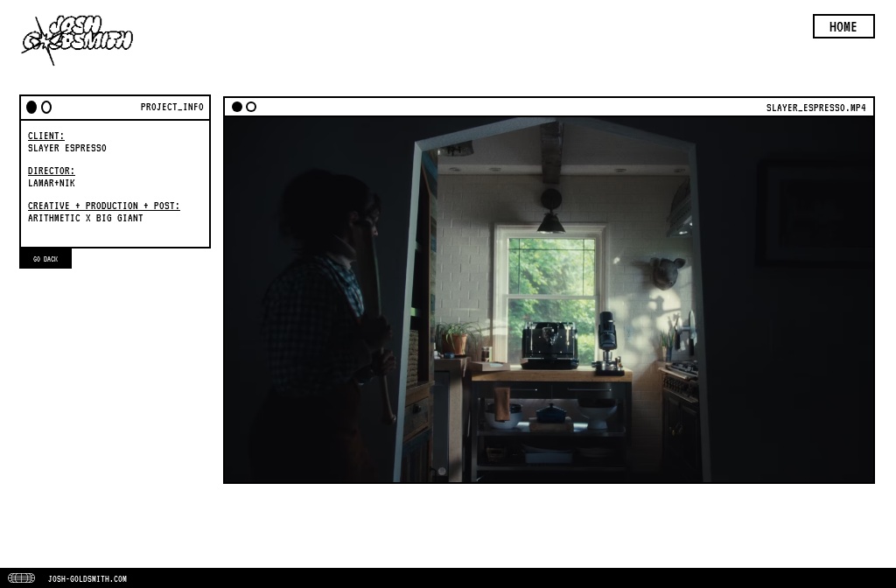The height and width of the screenshot is (588, 896).
Task: Click the LAMAR+NIK director name
Action: (x=52, y=183)
